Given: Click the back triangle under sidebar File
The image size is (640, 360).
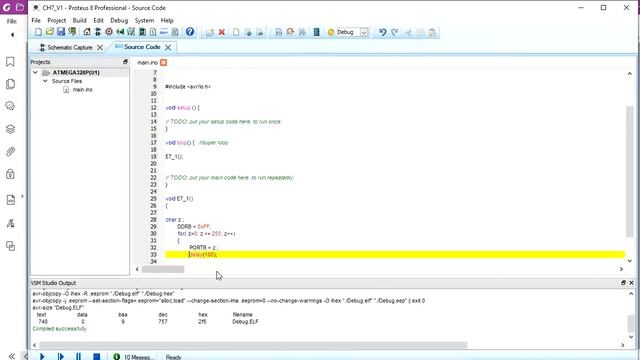Looking at the screenshot, I should click(12, 35).
